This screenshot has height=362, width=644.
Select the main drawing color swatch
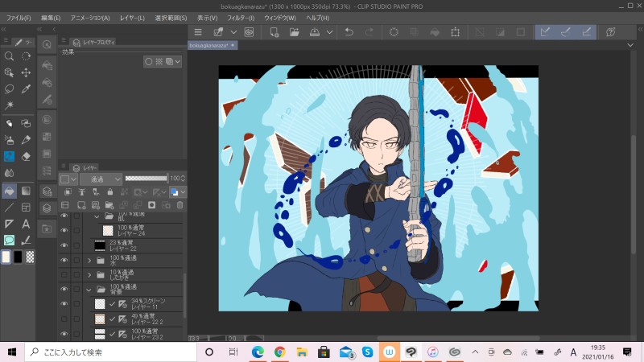pyautogui.click(x=6, y=257)
